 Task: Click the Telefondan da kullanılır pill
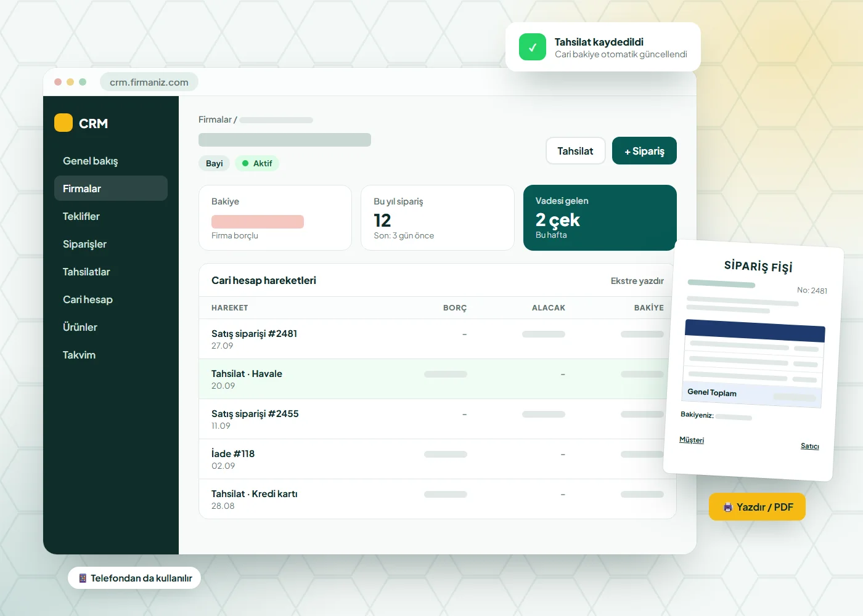[134, 578]
